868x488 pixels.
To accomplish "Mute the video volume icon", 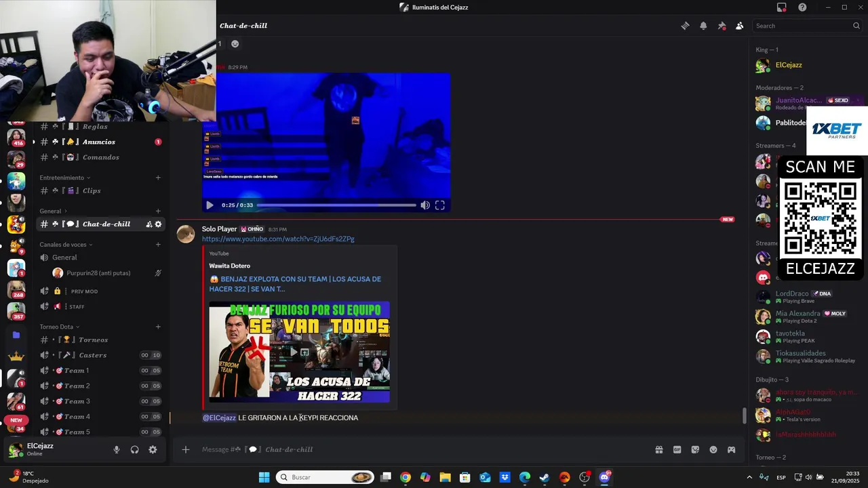I will [x=425, y=205].
